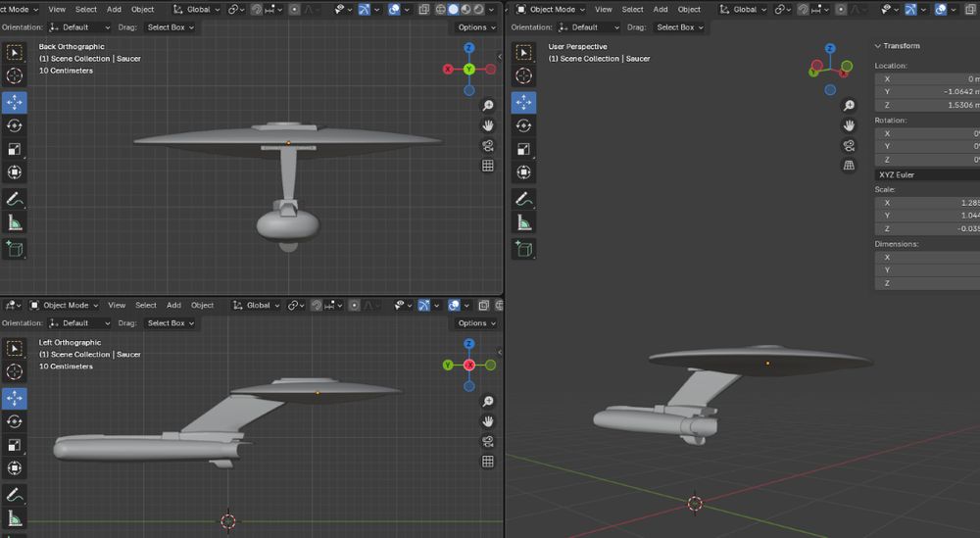Click the Scale Z field
Screen dimensions: 980x538
927,228
